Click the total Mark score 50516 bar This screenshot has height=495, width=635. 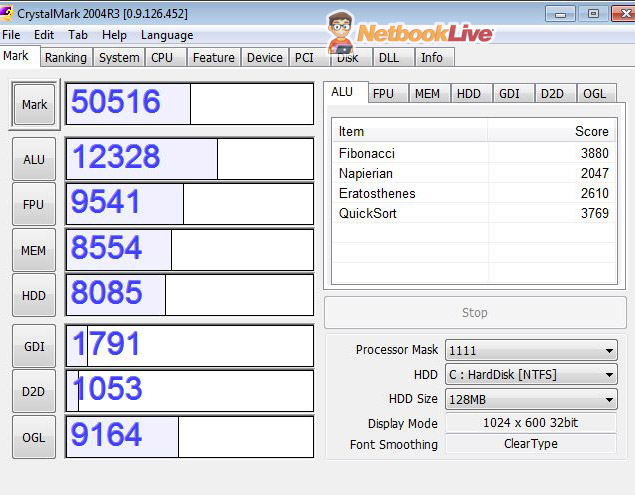[190, 104]
